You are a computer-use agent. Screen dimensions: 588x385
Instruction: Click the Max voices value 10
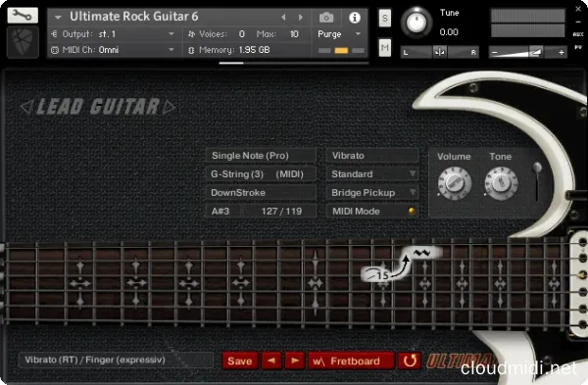pyautogui.click(x=294, y=34)
